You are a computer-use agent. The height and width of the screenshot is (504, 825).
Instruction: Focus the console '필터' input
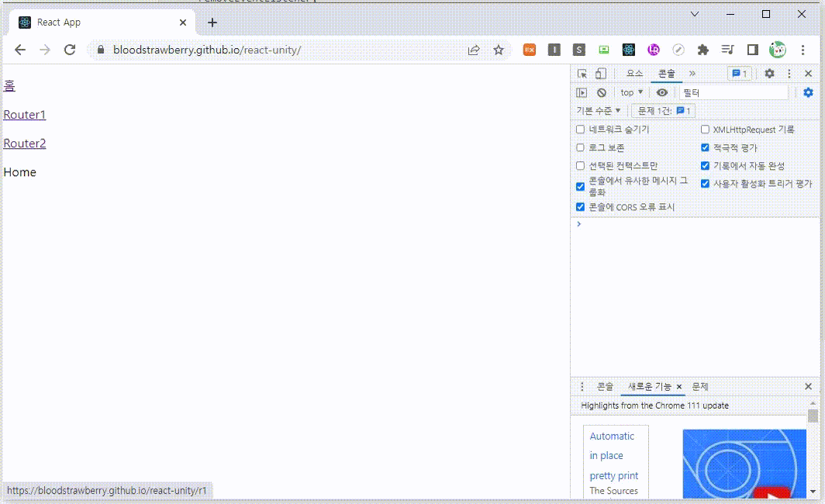coord(734,92)
